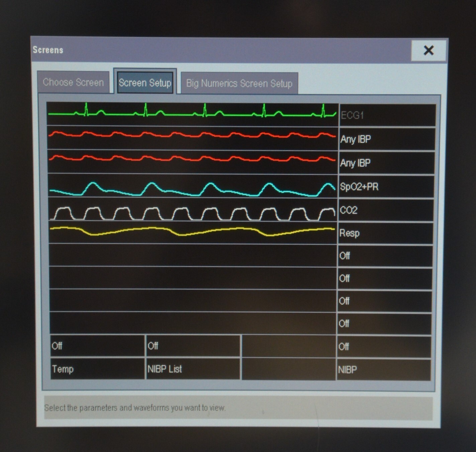Close the Screens dialog with X
Viewport: 476px width, 452px height.
(429, 51)
